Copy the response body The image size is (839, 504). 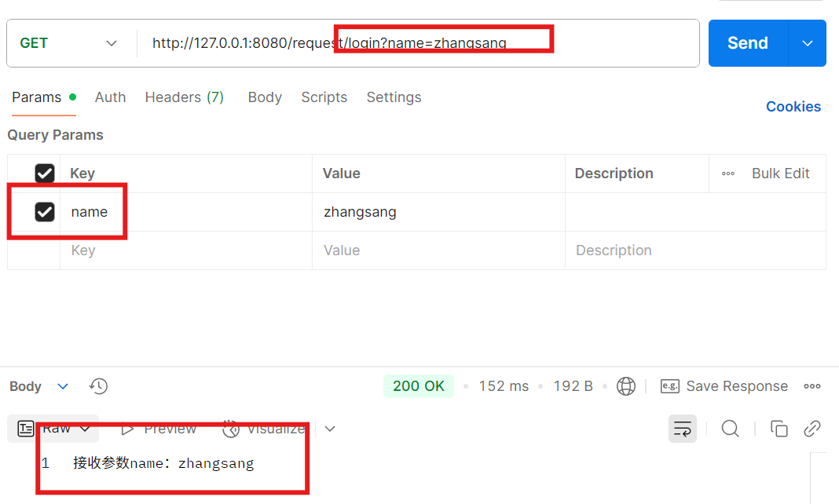point(779,429)
